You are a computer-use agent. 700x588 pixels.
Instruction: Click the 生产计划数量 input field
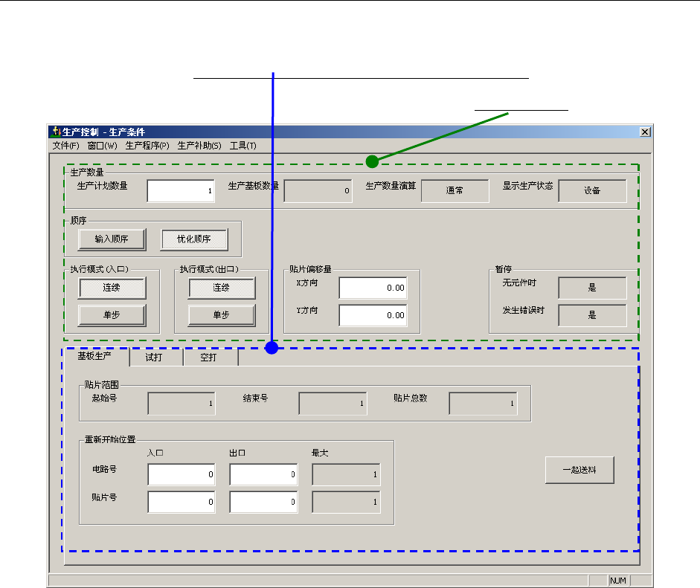pyautogui.click(x=181, y=191)
